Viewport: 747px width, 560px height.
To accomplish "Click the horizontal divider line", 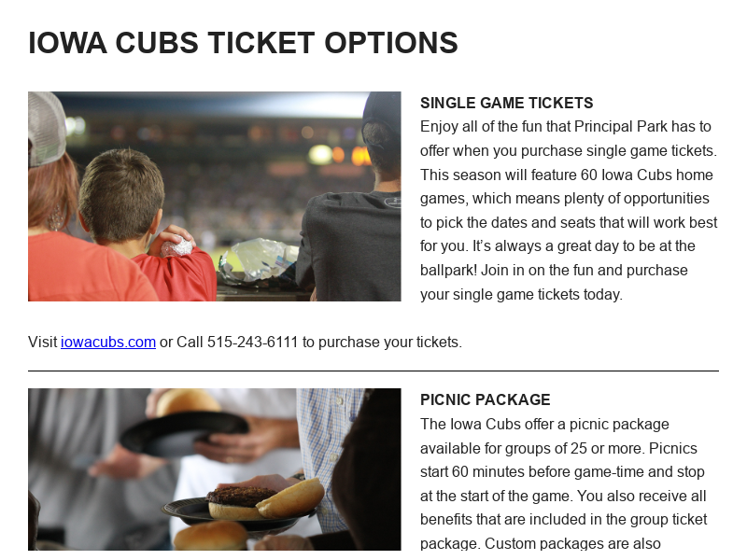I will (373, 371).
